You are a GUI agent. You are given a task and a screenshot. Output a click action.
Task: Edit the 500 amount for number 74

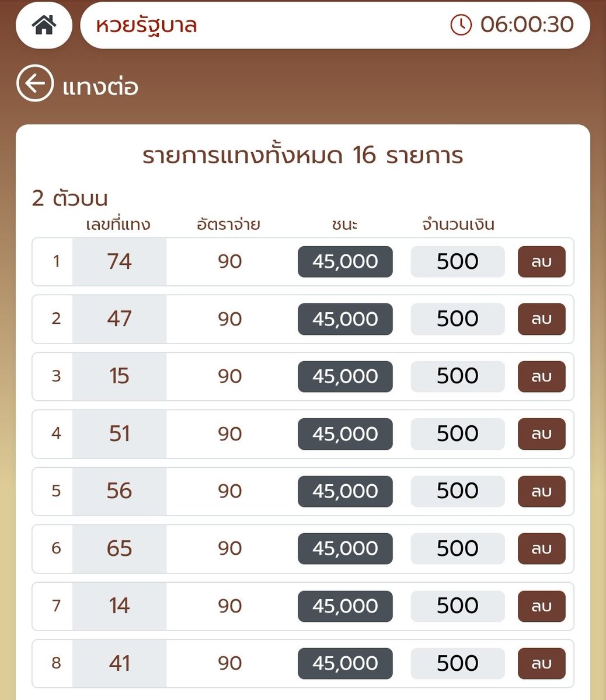[458, 261]
